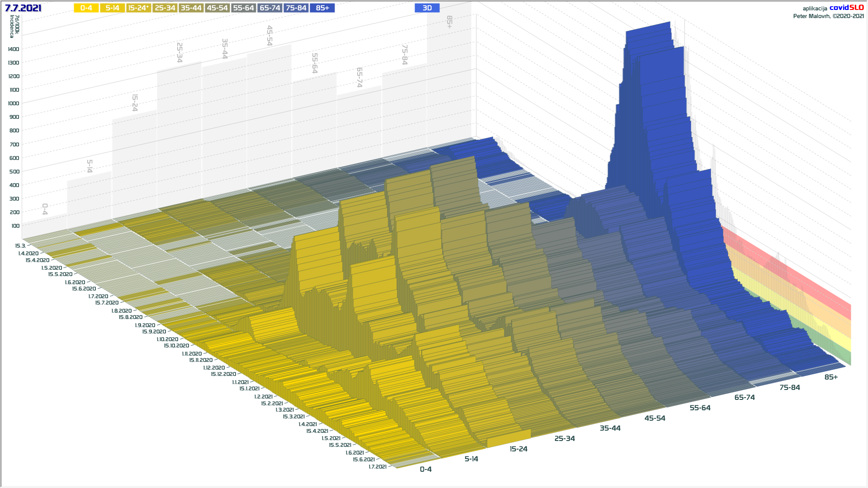Screen dimensions: 868x488
Task: Click the 65-74 legend button
Action: tap(270, 8)
